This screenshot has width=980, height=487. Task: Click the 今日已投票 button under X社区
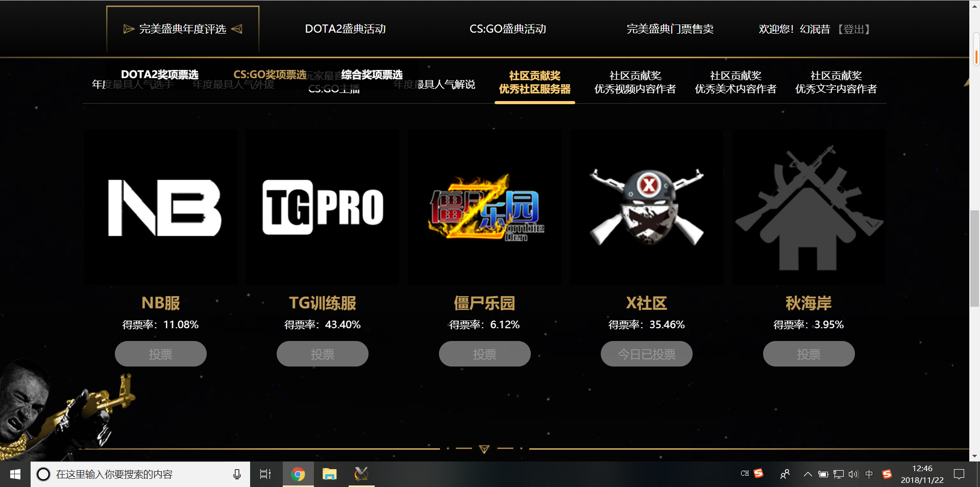[647, 354]
